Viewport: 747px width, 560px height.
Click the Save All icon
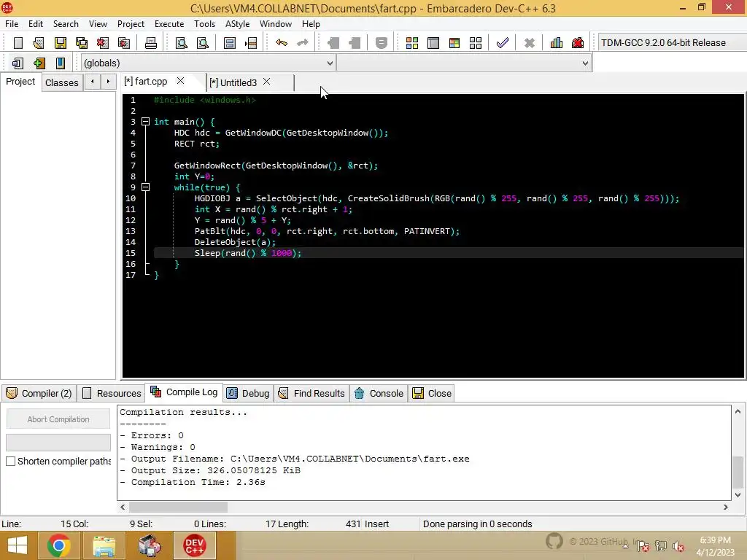tap(82, 43)
